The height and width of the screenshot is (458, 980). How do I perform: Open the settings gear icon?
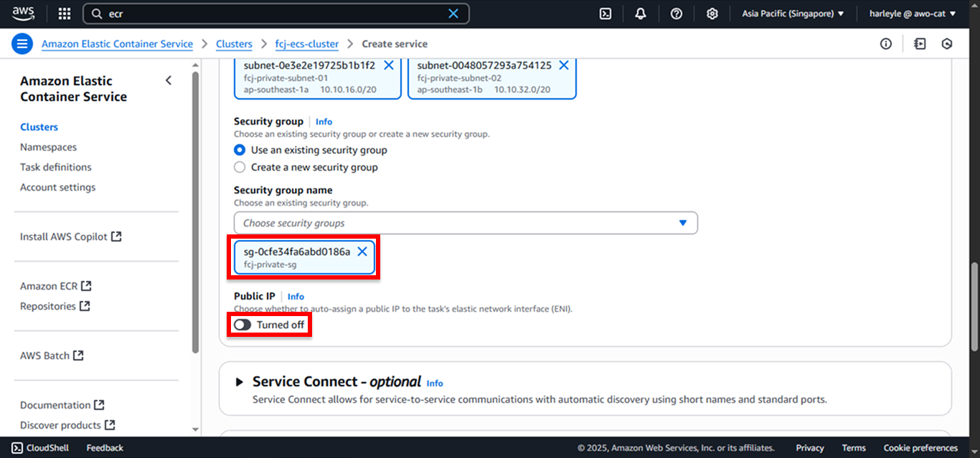coord(712,14)
